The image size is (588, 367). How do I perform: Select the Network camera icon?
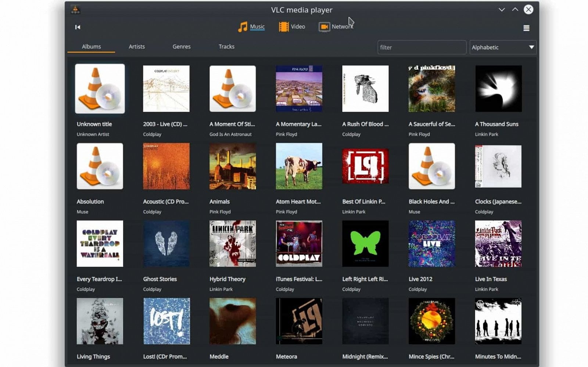tap(324, 27)
